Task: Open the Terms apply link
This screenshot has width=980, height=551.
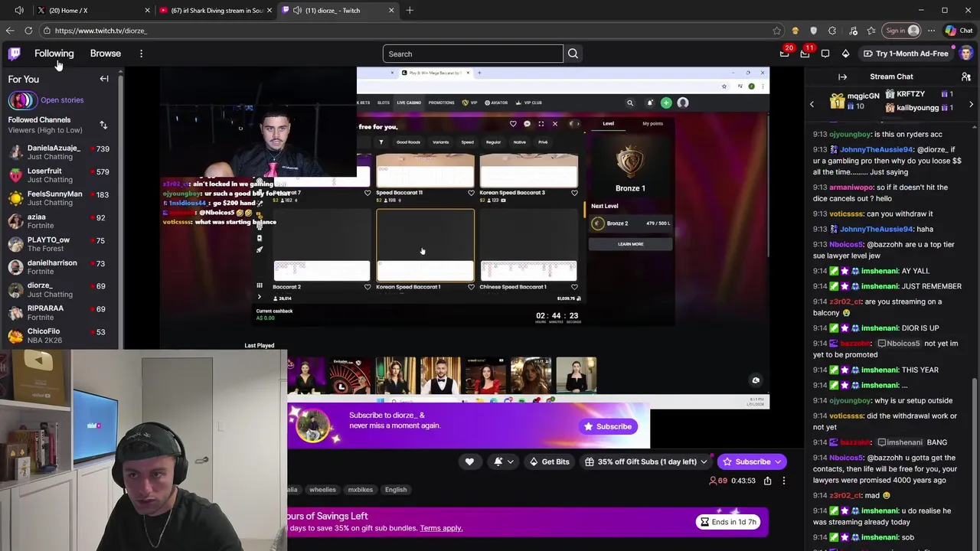Action: coord(441,528)
